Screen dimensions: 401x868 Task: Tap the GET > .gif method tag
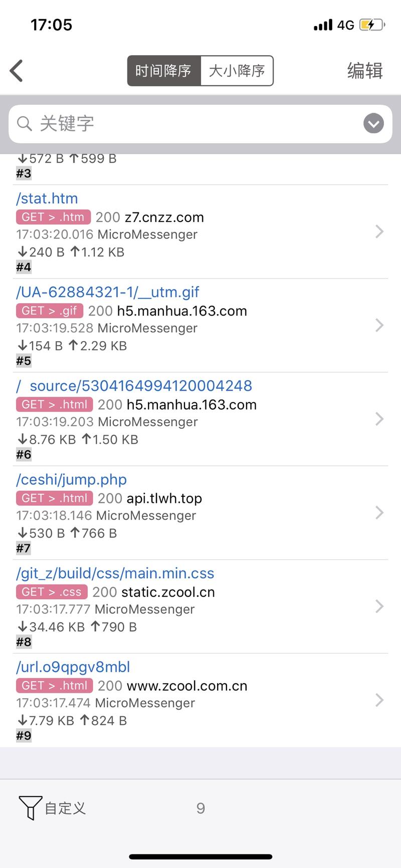49,311
